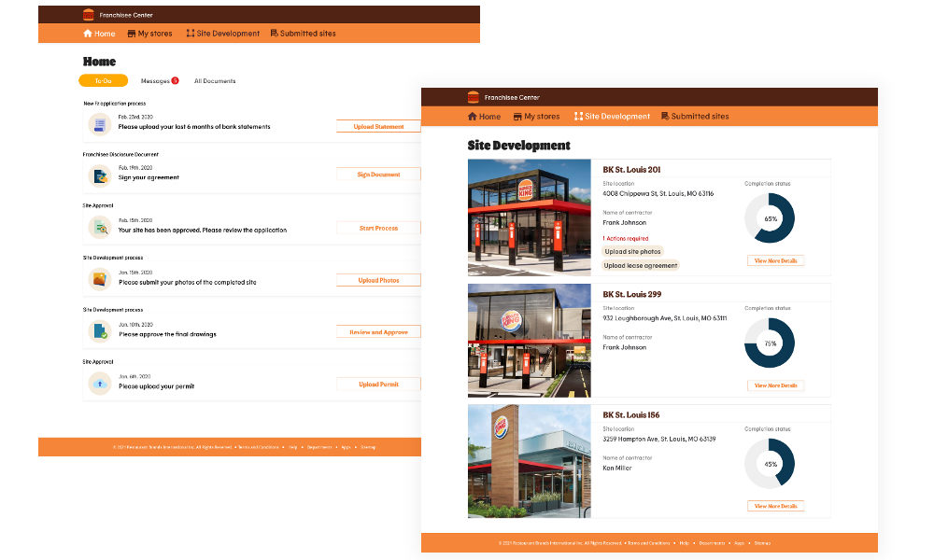Click the BK St. Louis 201 title
Image resolution: width=934 pixels, height=560 pixels.
(x=631, y=170)
